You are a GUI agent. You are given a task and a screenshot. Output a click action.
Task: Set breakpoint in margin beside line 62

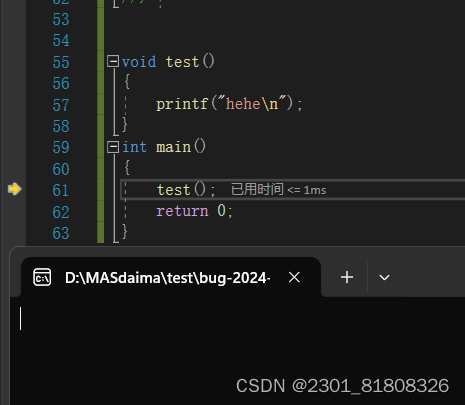click(x=13, y=212)
